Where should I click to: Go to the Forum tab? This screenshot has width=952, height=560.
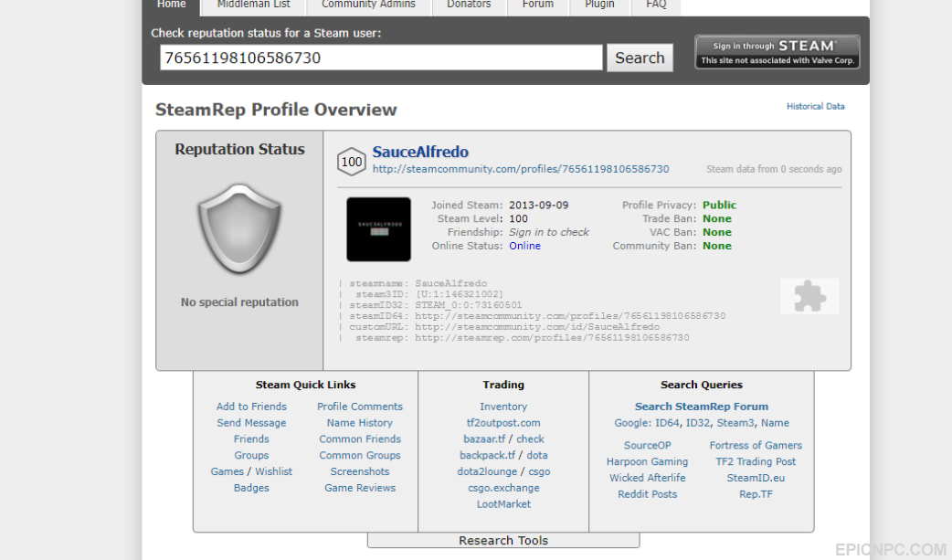[538, 5]
